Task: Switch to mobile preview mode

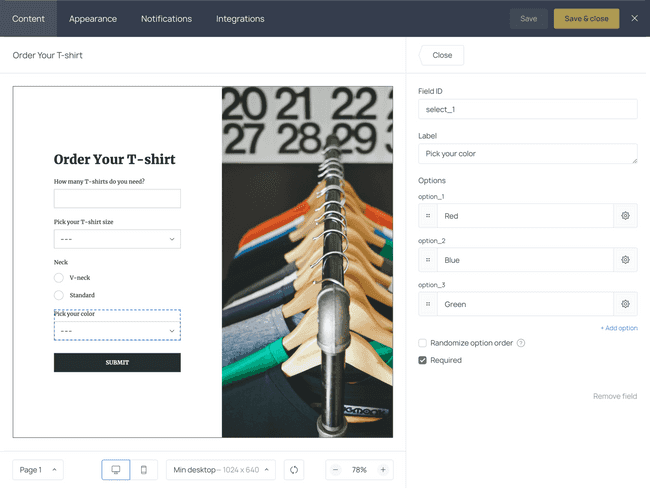Action: [x=144, y=470]
